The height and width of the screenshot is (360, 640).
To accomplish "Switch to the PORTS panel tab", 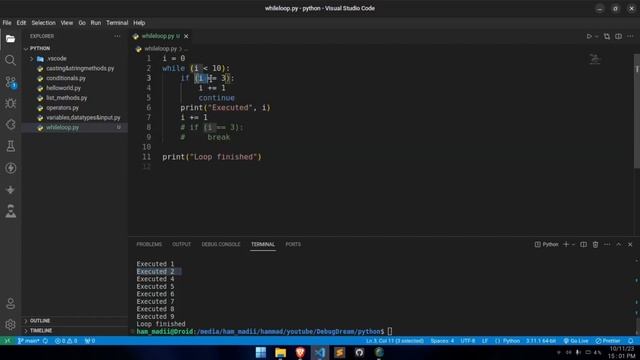I will click(293, 244).
